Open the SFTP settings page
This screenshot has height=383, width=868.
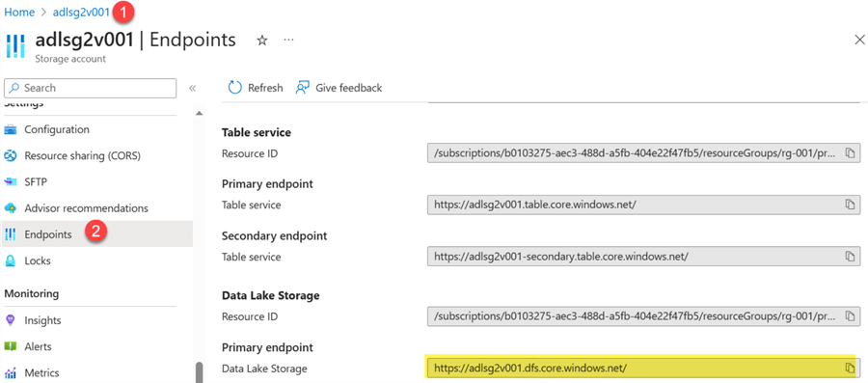click(x=36, y=182)
